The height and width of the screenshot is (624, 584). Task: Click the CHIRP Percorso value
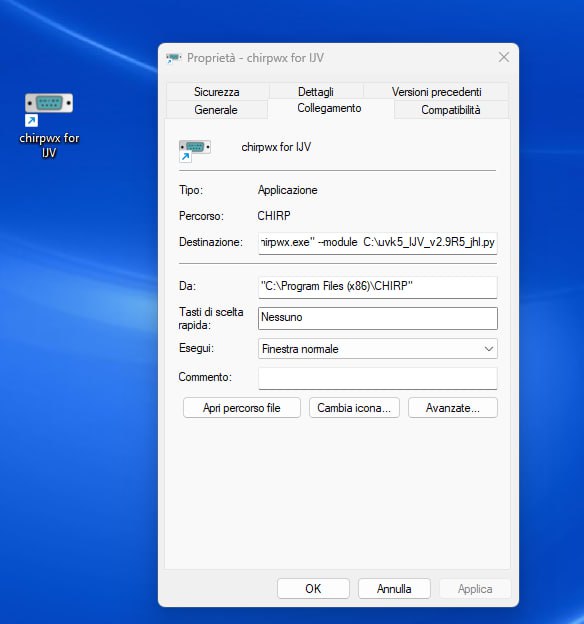(274, 216)
